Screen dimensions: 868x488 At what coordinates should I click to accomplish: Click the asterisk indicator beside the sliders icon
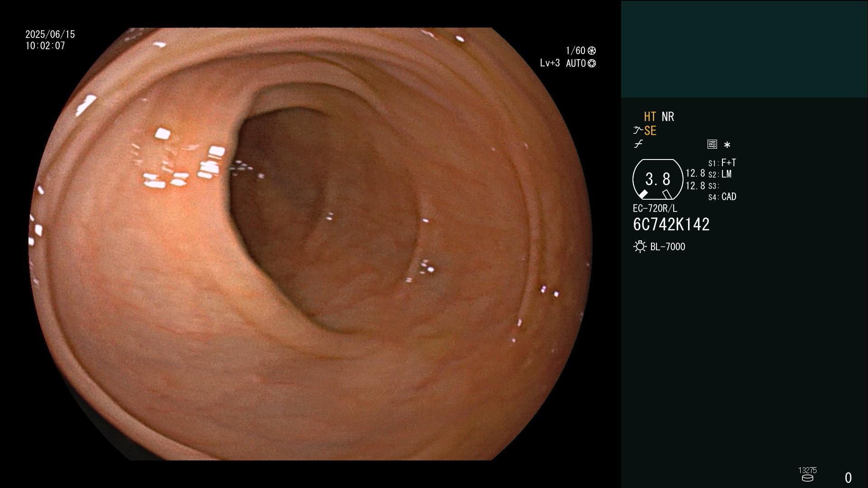pos(727,145)
